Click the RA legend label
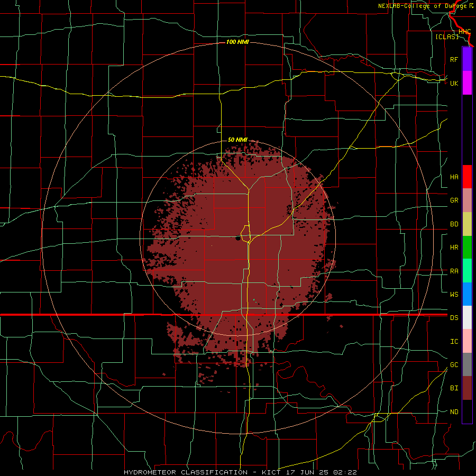This screenshot has height=476, width=476. [454, 271]
